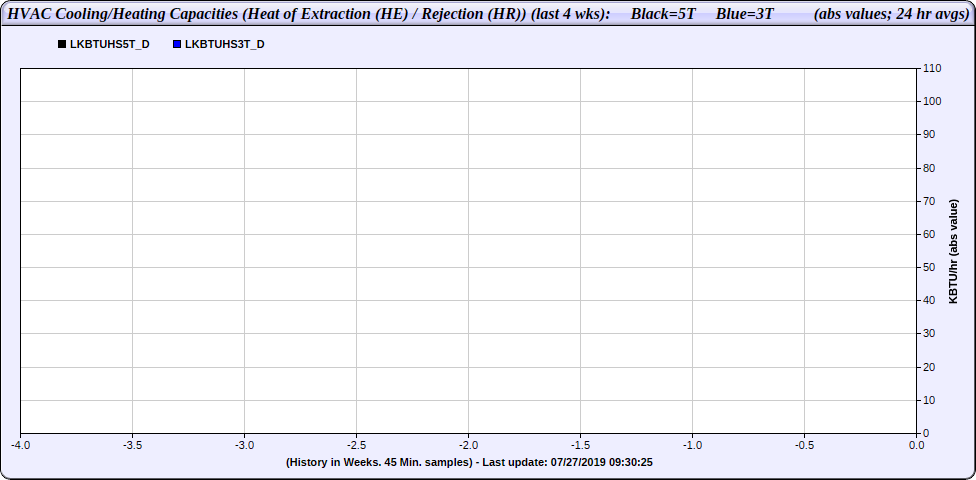This screenshot has width=976, height=480.
Task: Click '(abs values; 24 hr avgs)' in title
Action: coord(887,14)
